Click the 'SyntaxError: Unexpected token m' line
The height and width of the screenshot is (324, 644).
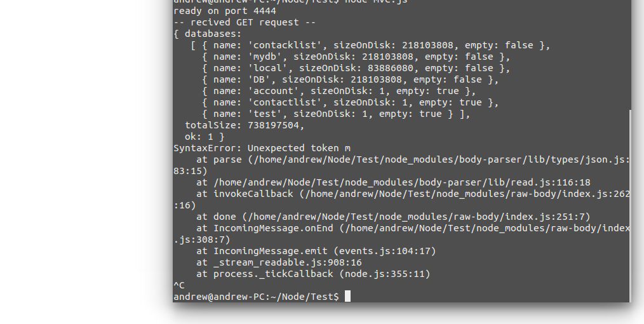(262, 148)
